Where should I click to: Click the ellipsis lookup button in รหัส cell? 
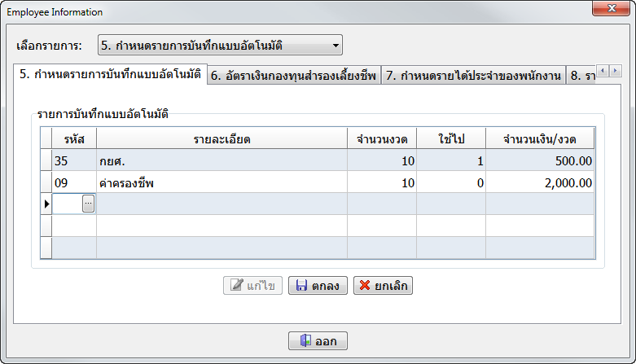pos(88,204)
